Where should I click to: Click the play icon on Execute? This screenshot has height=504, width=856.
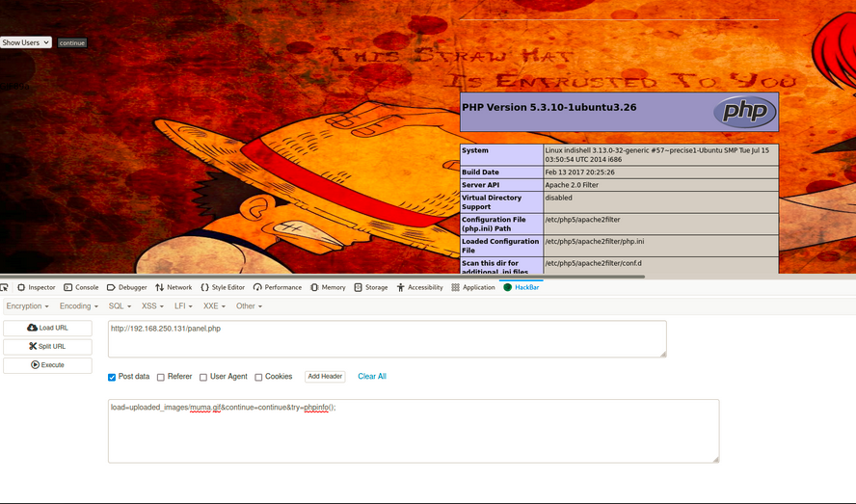[x=35, y=365]
